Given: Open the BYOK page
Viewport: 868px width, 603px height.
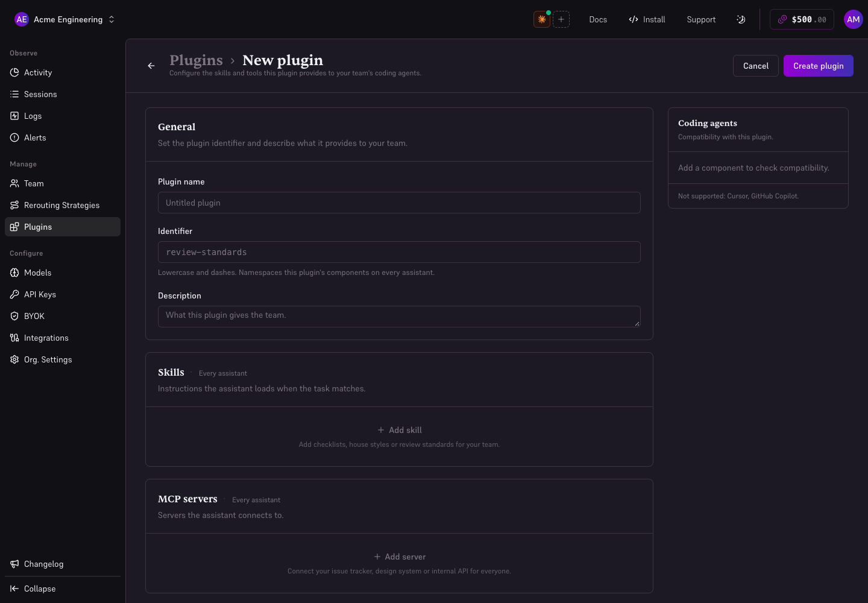Looking at the screenshot, I should tap(63, 316).
